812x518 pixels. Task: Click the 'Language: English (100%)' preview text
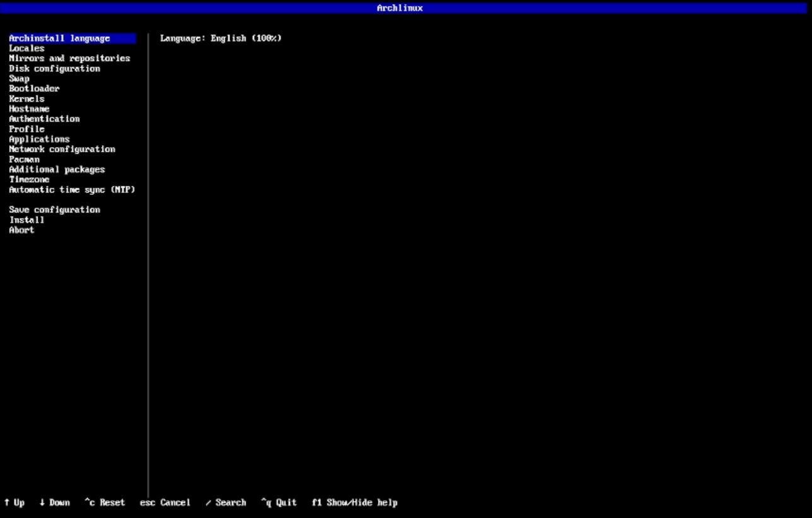(221, 38)
